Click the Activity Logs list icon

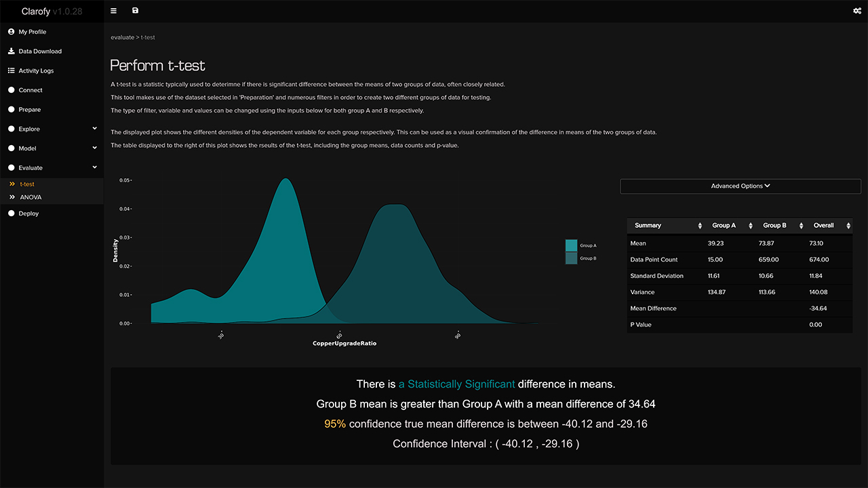click(12, 70)
